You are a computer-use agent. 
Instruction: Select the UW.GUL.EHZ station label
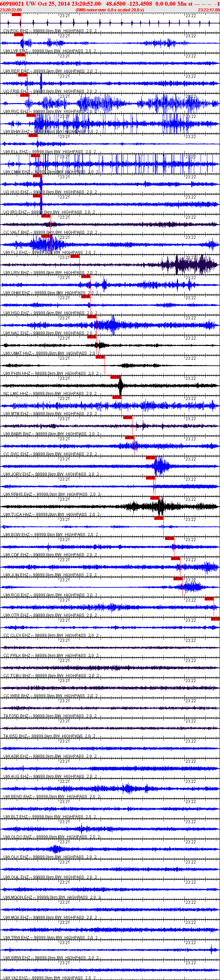click(x=50, y=878)
